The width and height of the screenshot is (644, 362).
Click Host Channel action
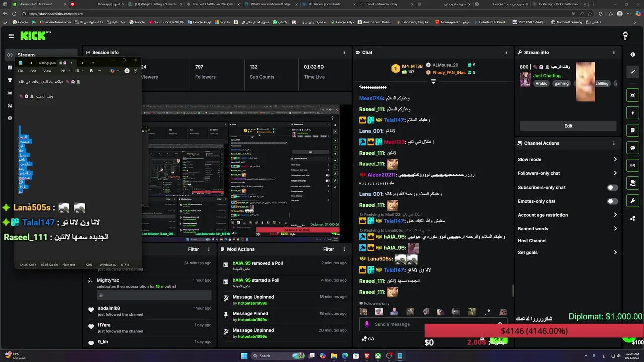coord(532,241)
